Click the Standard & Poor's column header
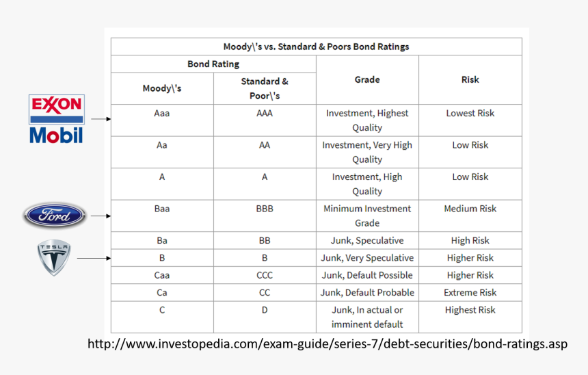This screenshot has height=375, width=588. (265, 88)
